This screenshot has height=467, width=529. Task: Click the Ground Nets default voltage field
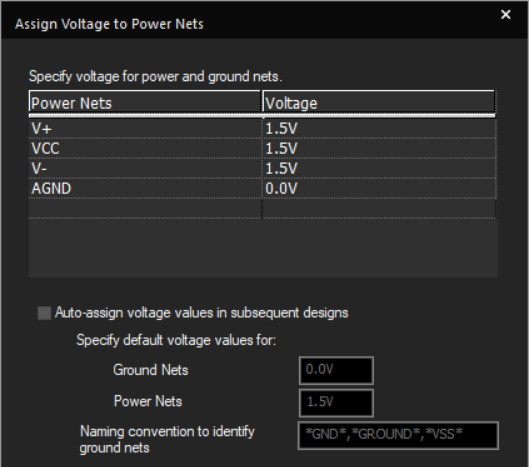tap(336, 370)
